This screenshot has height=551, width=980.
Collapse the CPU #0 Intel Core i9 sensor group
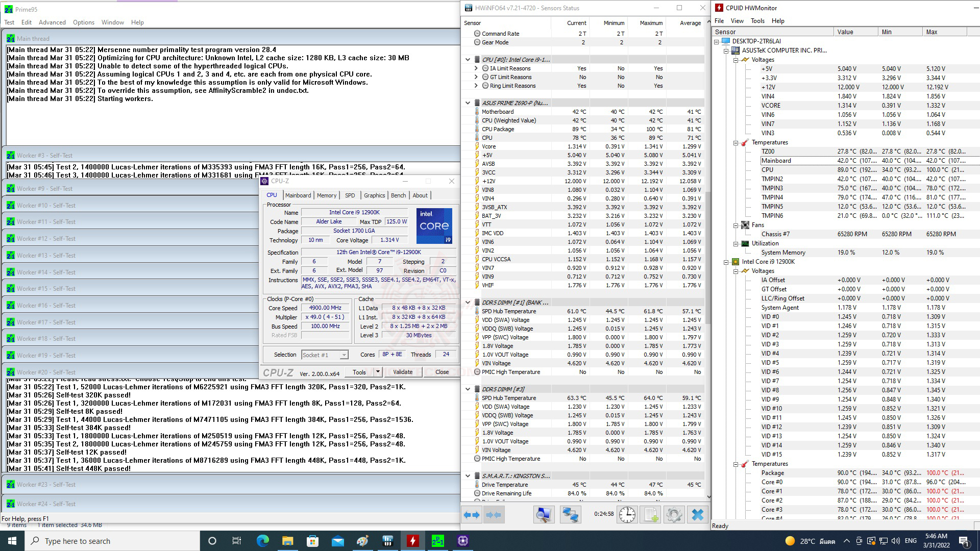click(x=468, y=60)
